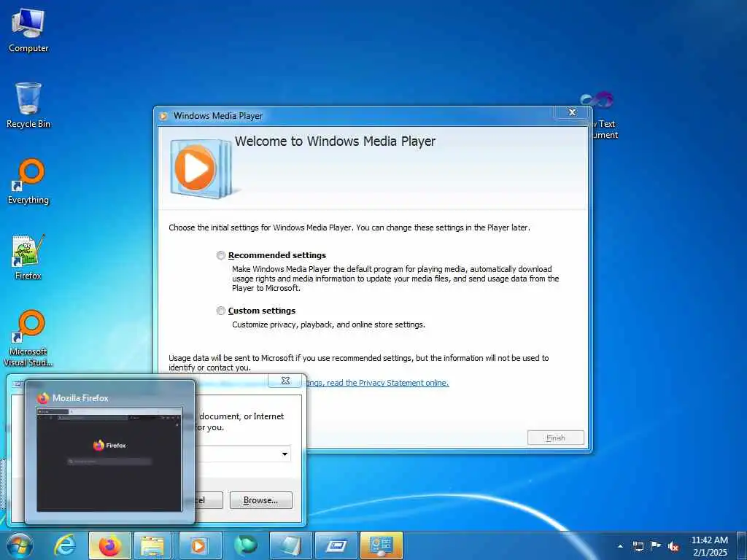Select the Custom settings radio button
Viewport: 747px width, 560px height.
(221, 311)
